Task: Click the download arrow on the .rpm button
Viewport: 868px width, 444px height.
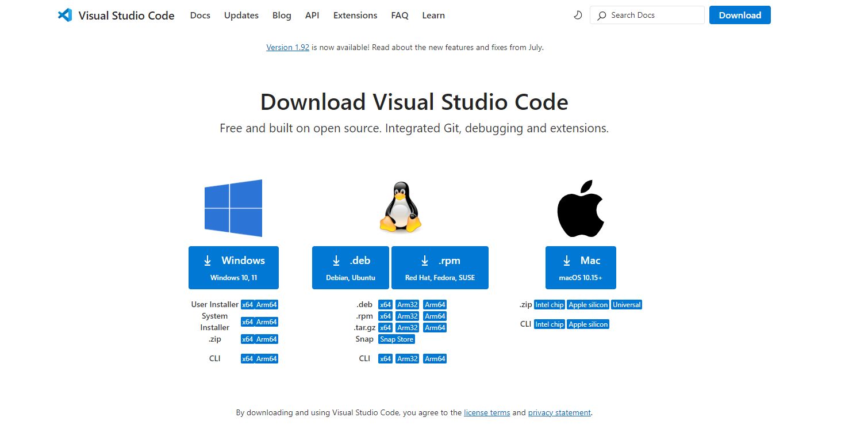Action: 425,260
